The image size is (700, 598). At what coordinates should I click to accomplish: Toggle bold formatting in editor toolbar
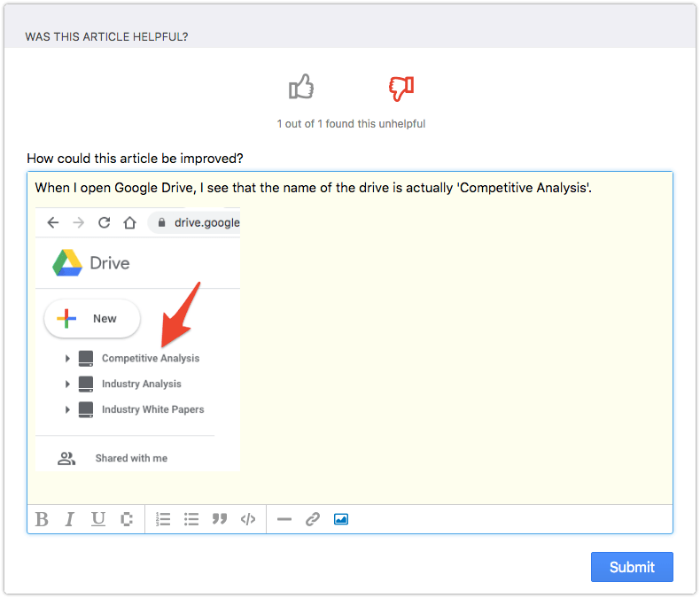(x=42, y=519)
